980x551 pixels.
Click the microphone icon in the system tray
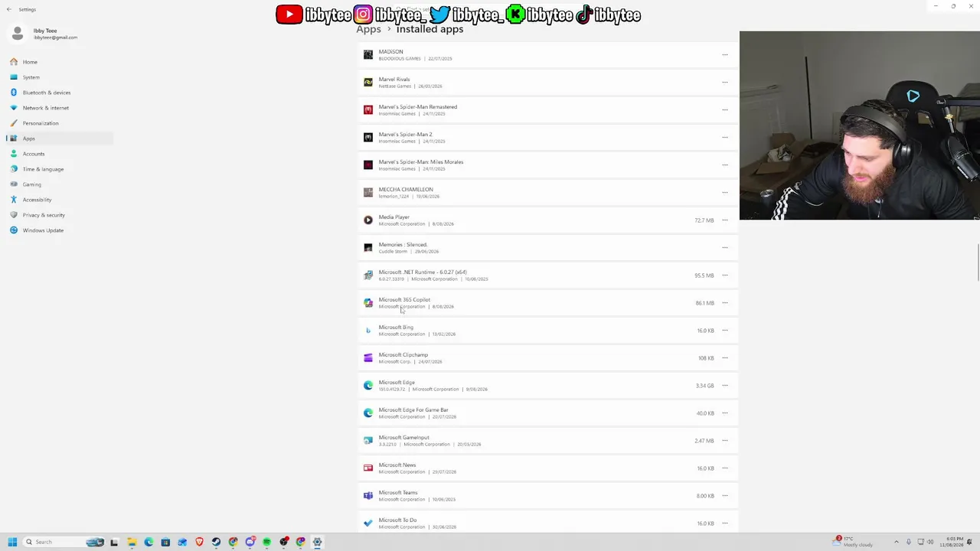[x=909, y=542]
